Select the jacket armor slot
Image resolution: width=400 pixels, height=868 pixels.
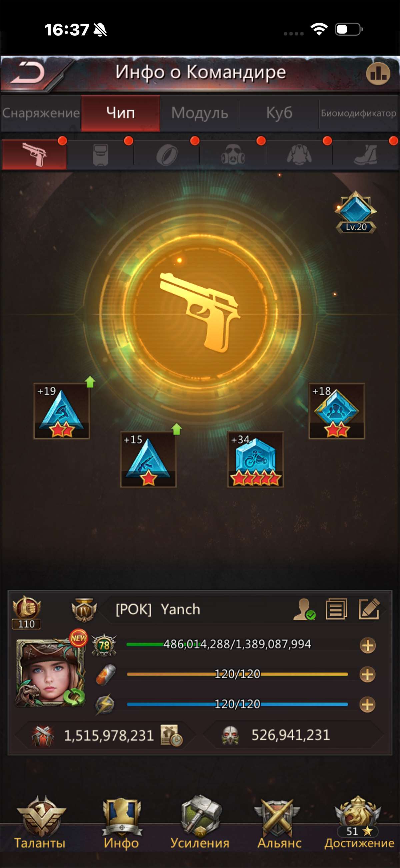point(299,155)
